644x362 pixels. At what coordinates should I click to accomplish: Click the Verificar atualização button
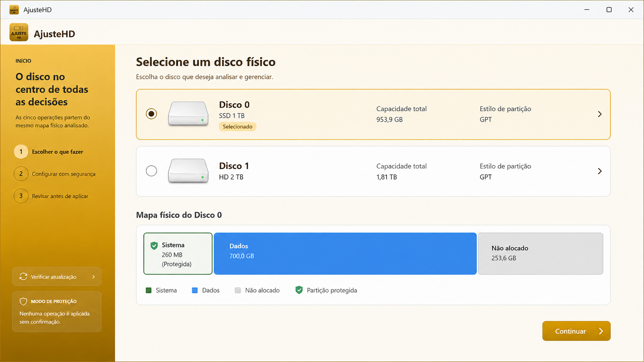click(57, 277)
